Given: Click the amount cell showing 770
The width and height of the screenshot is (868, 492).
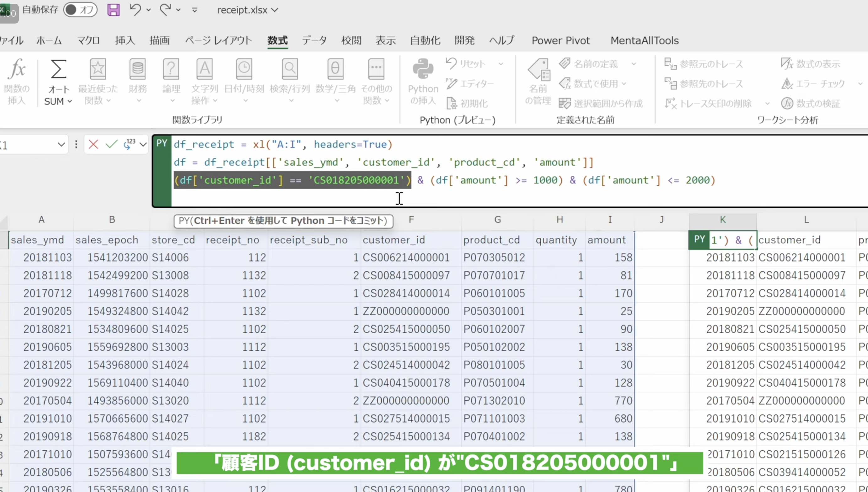Looking at the screenshot, I should (x=610, y=401).
